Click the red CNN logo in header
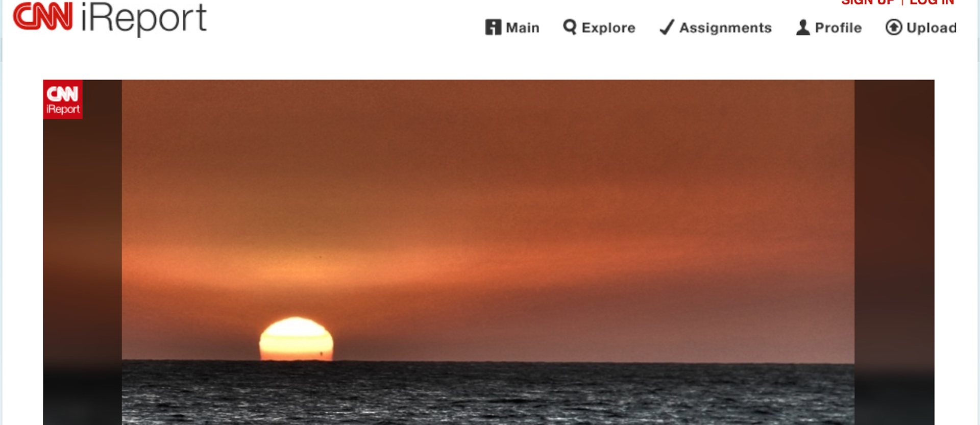The width and height of the screenshot is (980, 425). pyautogui.click(x=43, y=16)
